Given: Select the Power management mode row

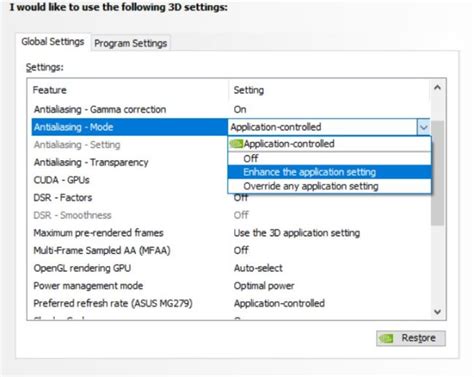Looking at the screenshot, I should [231, 286].
